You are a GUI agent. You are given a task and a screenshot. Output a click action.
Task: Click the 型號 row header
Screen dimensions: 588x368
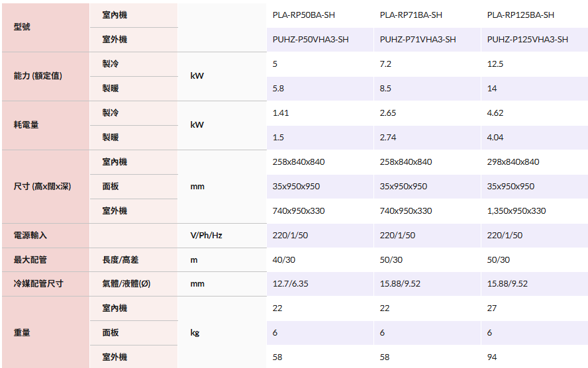point(46,27)
